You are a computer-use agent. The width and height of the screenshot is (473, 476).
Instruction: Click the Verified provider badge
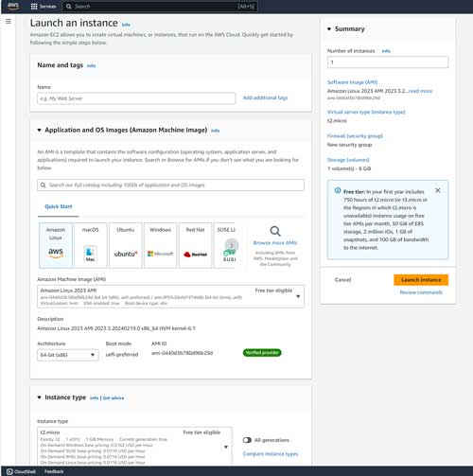(262, 352)
